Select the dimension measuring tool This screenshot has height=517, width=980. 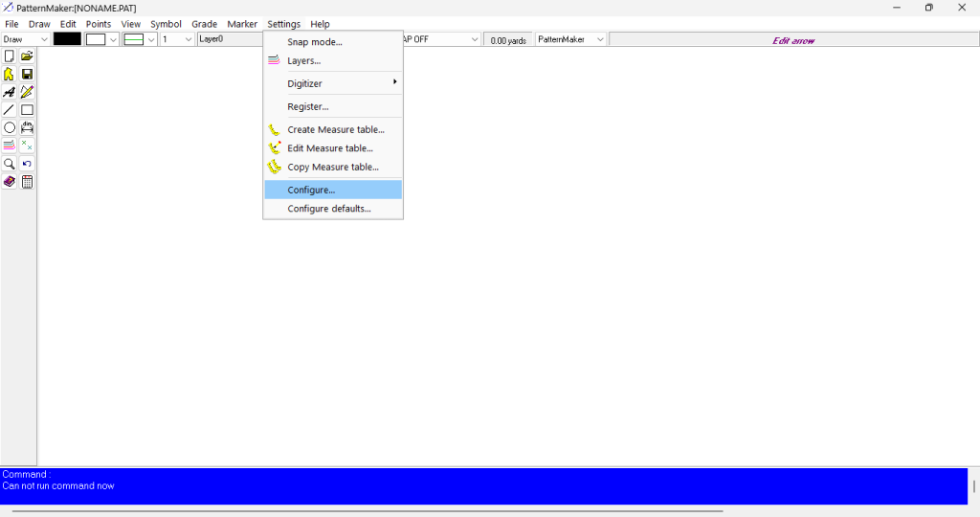tap(27, 128)
